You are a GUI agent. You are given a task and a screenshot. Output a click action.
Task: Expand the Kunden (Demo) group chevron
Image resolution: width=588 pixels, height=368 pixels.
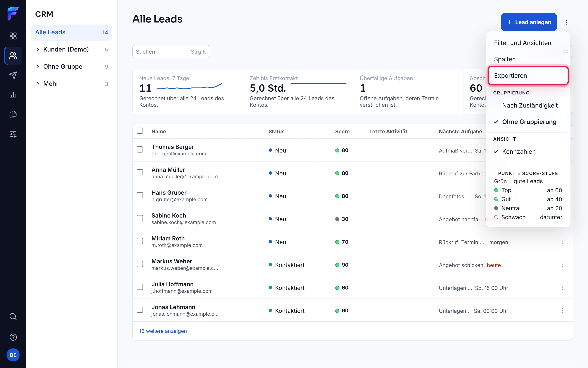(x=38, y=49)
